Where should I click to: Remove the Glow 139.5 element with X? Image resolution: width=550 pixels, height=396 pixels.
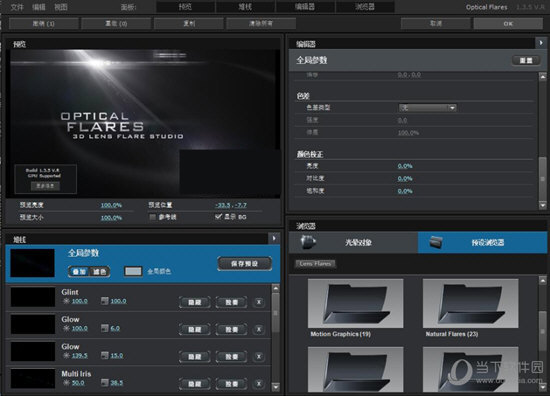coord(259,357)
